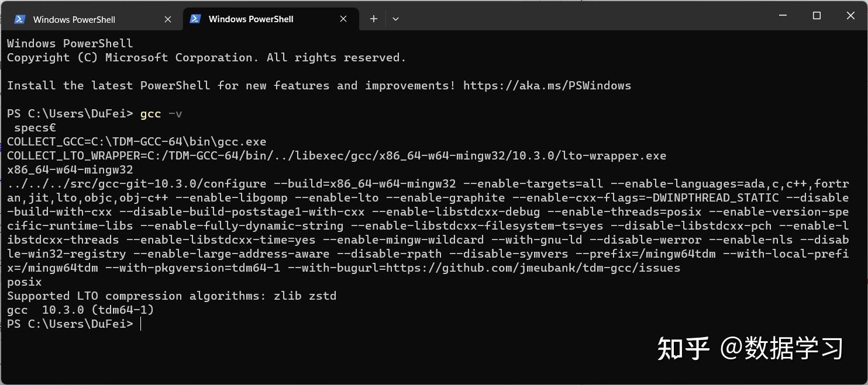
Task: Click the empty title bar area beside the tabs
Action: point(585,18)
